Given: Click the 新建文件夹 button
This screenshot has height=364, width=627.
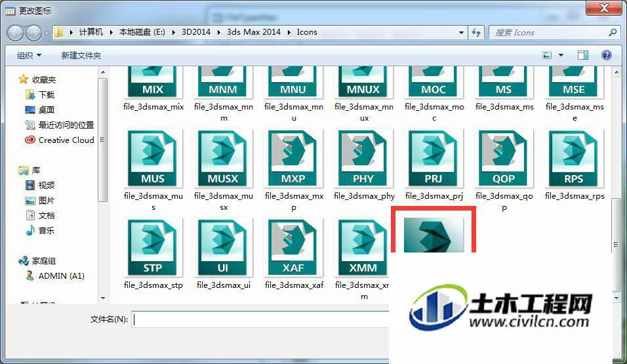Looking at the screenshot, I should (81, 56).
